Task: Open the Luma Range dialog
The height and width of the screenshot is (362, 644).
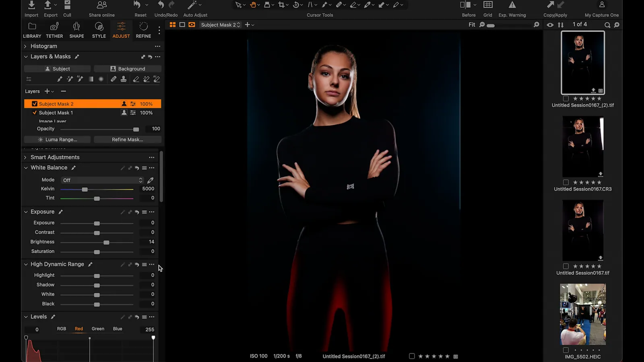Action: click(57, 140)
